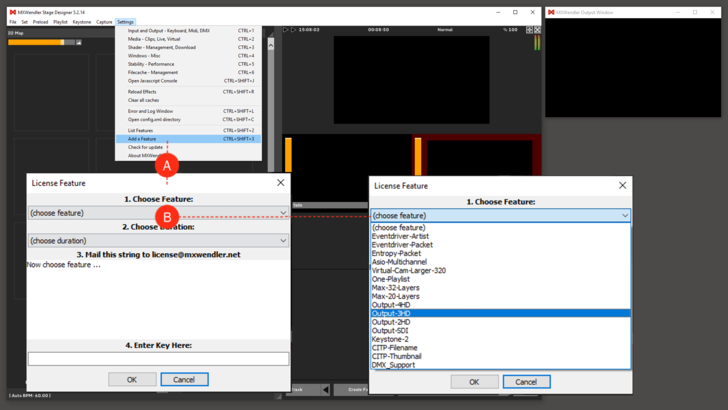Click the scrollbar up arrow beside the Settings menu
Screen dimensions: 728x410
[x=271, y=46]
